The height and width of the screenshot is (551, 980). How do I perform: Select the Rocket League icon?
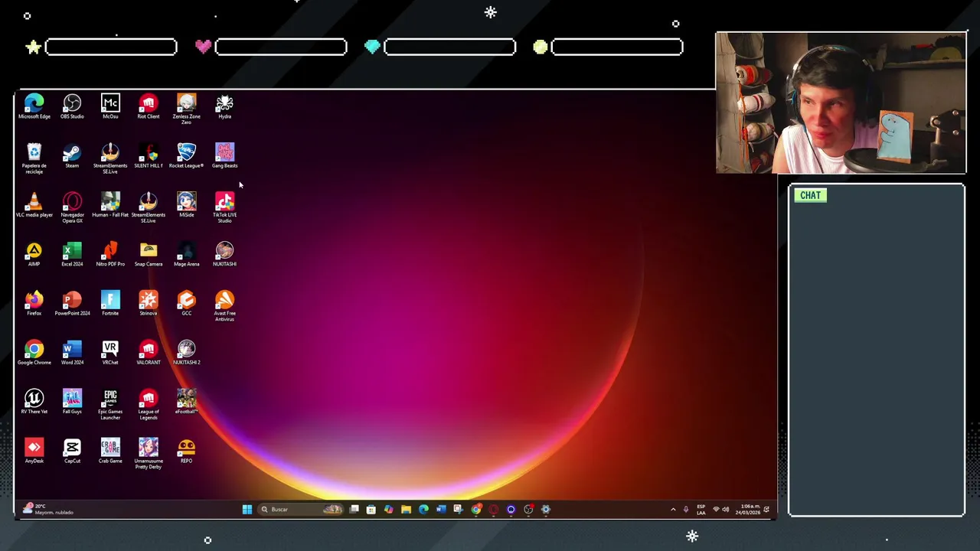186,155
